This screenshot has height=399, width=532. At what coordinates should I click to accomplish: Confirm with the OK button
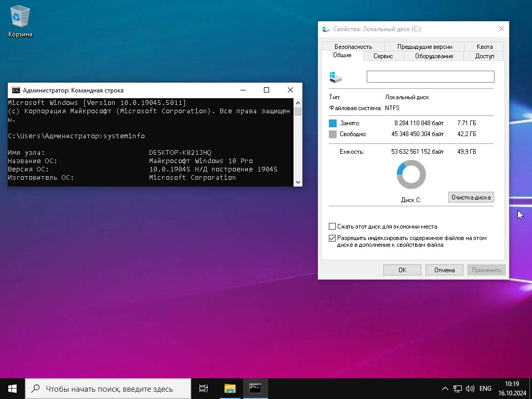402,270
